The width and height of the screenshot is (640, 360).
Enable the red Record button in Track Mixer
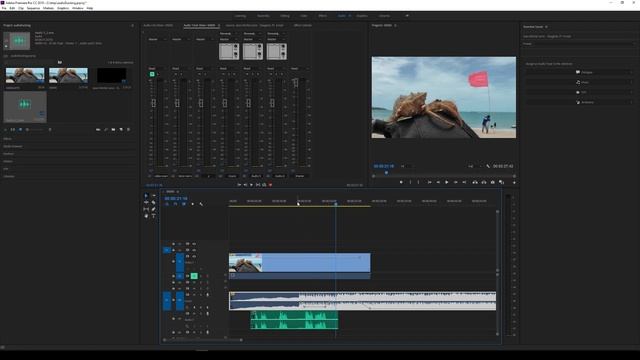(x=270, y=185)
